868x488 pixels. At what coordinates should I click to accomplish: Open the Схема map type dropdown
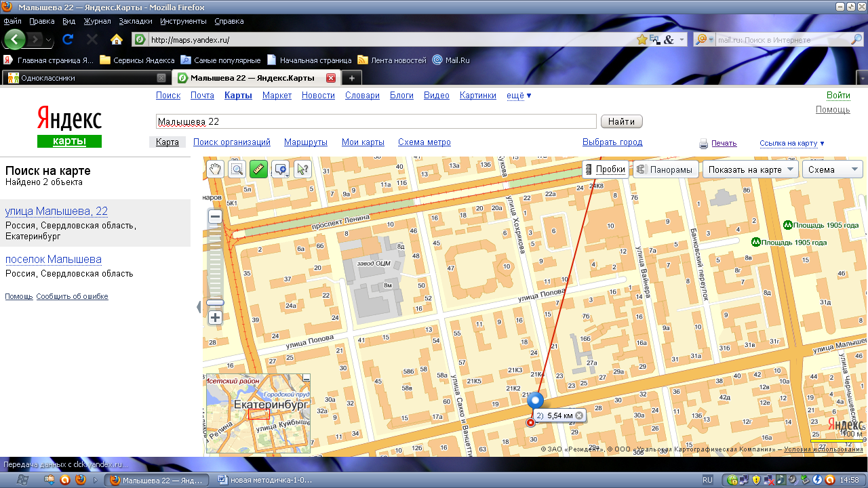(832, 169)
